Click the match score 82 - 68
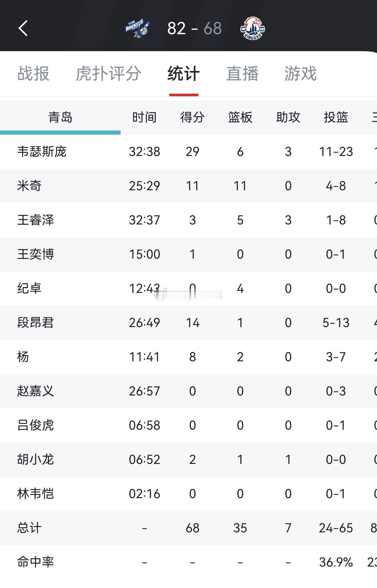 (194, 28)
